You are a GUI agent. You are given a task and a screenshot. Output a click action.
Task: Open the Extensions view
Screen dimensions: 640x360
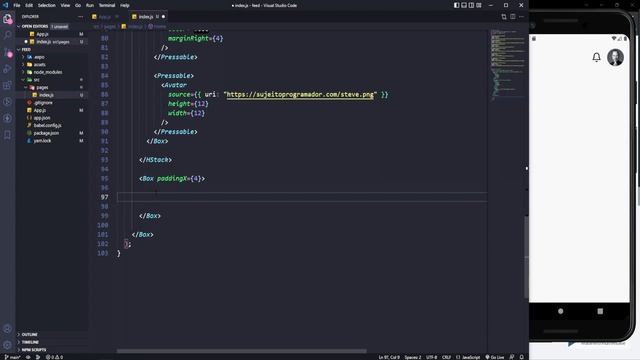pyautogui.click(x=7, y=85)
